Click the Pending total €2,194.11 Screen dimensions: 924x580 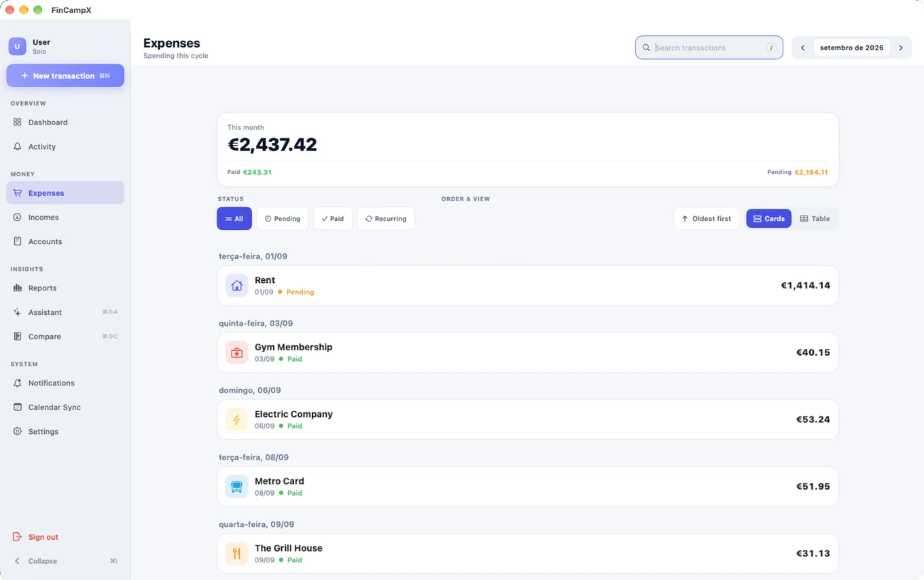811,172
